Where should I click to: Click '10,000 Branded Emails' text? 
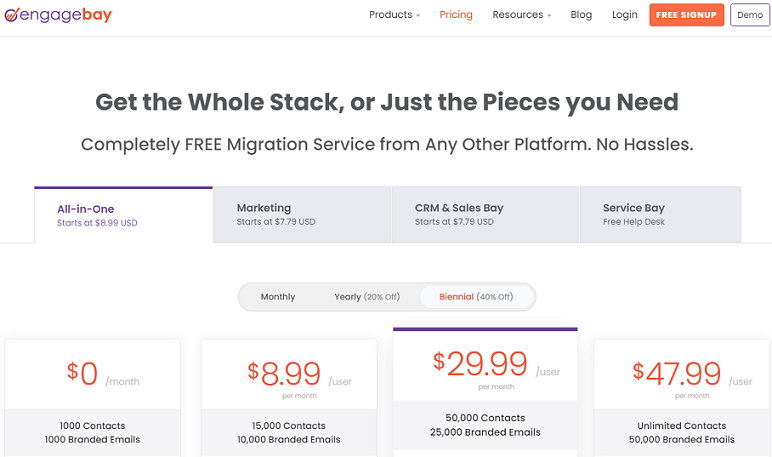289,439
